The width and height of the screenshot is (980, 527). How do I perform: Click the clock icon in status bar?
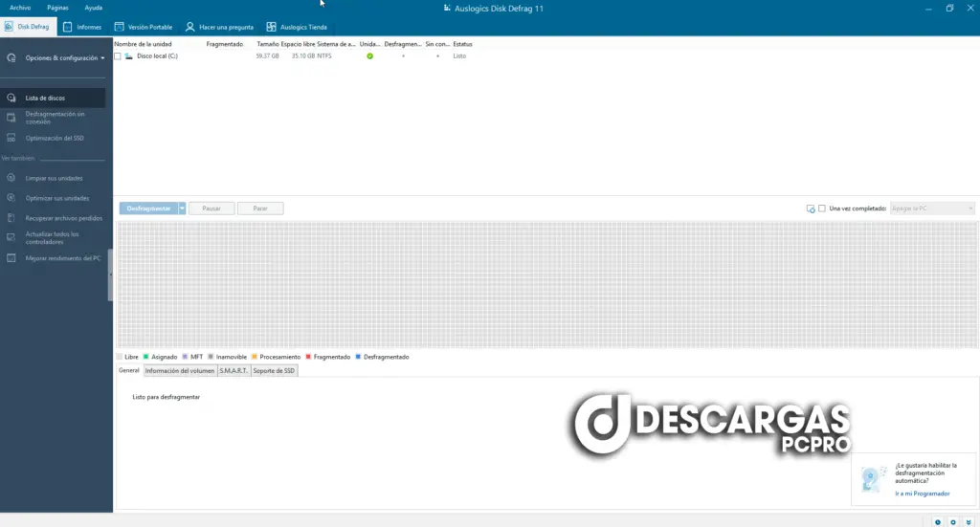pyautogui.click(x=938, y=522)
